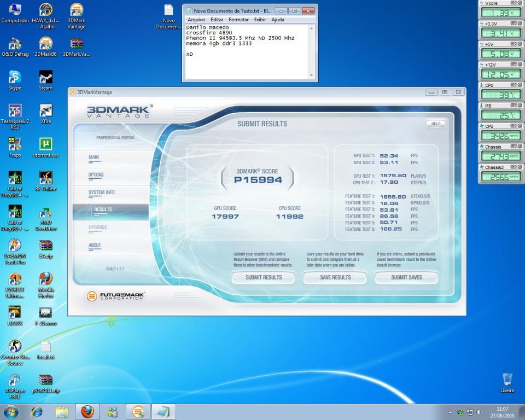Switch to Firefox in the taskbar
The height and width of the screenshot is (420, 525).
tap(87, 412)
